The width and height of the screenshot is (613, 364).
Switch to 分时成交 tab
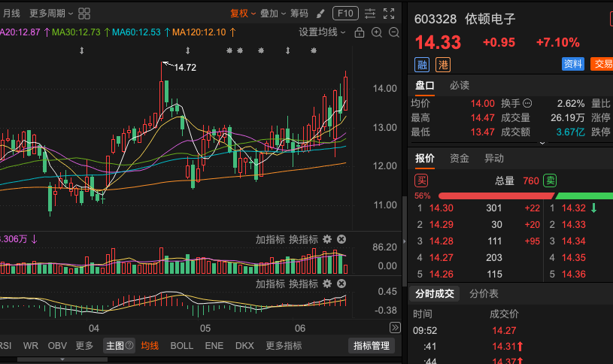tap(434, 293)
